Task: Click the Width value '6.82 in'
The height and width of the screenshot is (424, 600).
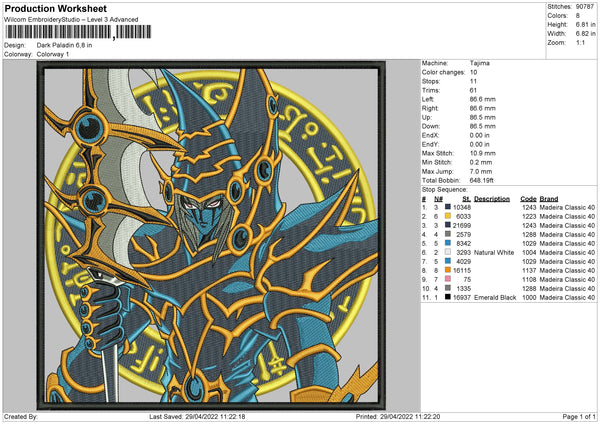Action: pyautogui.click(x=585, y=34)
